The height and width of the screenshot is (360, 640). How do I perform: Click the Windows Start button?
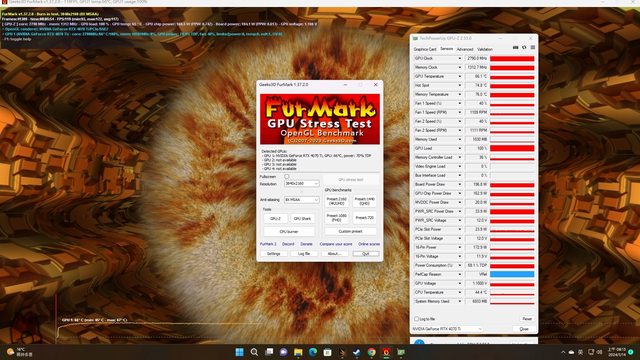click(240, 352)
